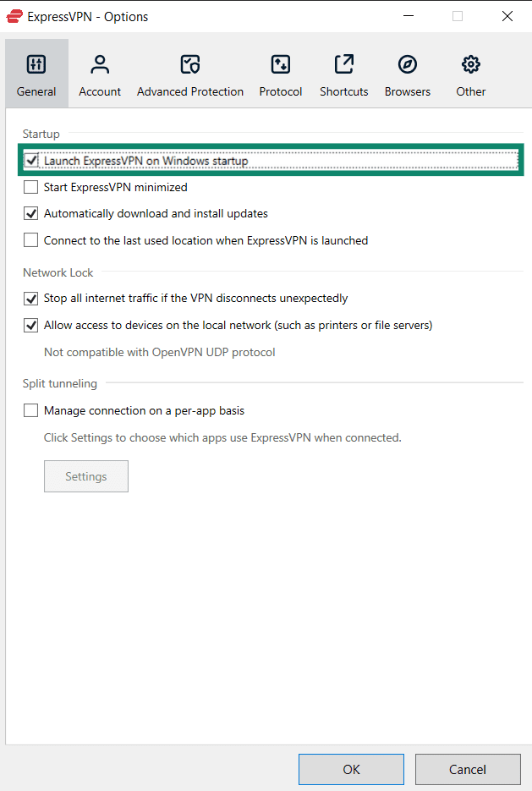Screen dimensions: 532x791
Task: Enable per-app connection management
Action: (30, 410)
